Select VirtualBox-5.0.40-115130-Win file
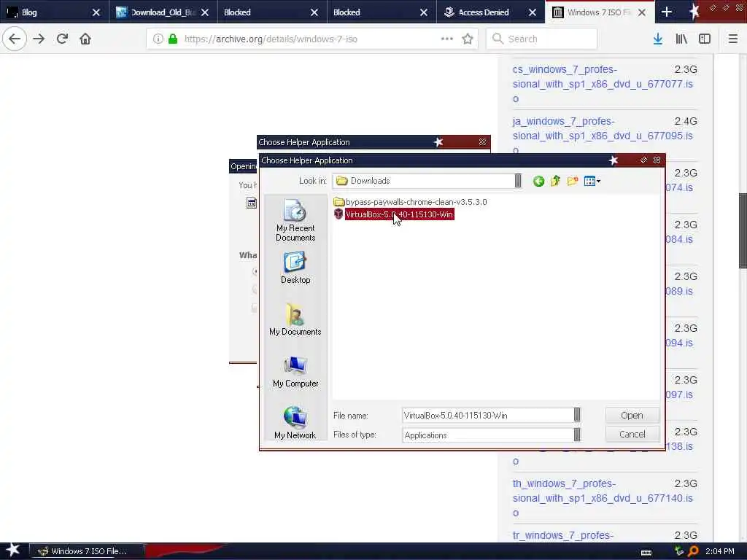 point(393,214)
